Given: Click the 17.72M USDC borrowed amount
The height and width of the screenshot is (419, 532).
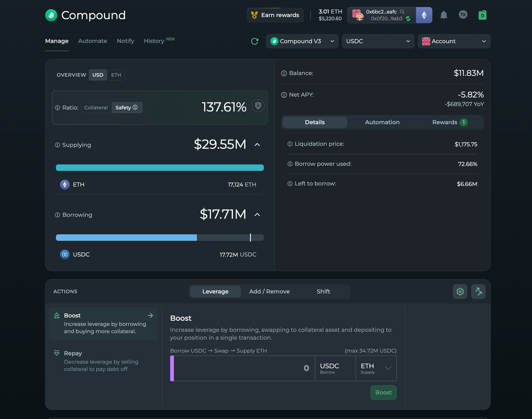Looking at the screenshot, I should [238, 255].
